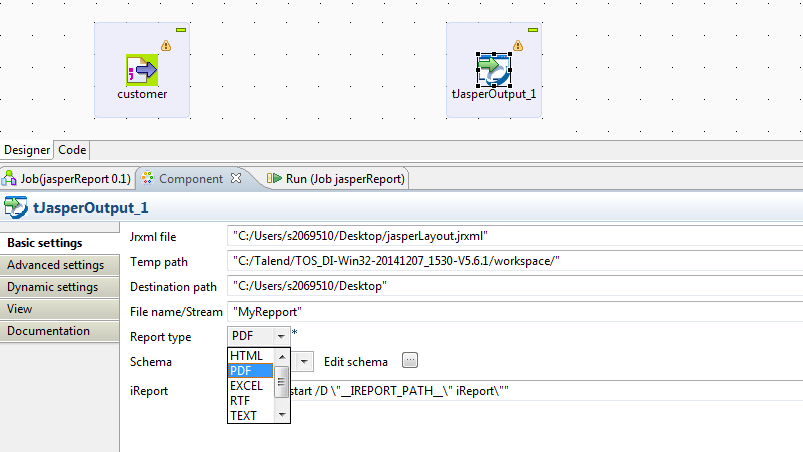
Task: Click the File name/Stream field
Action: click(515, 312)
